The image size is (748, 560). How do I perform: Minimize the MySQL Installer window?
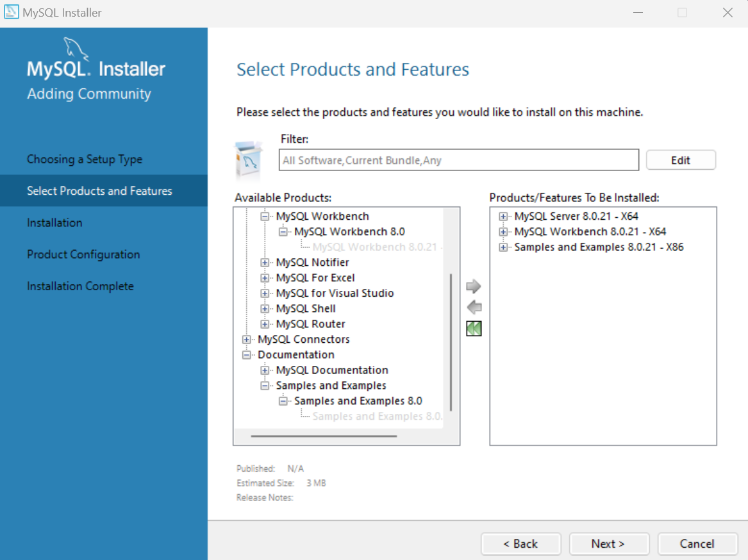point(638,12)
